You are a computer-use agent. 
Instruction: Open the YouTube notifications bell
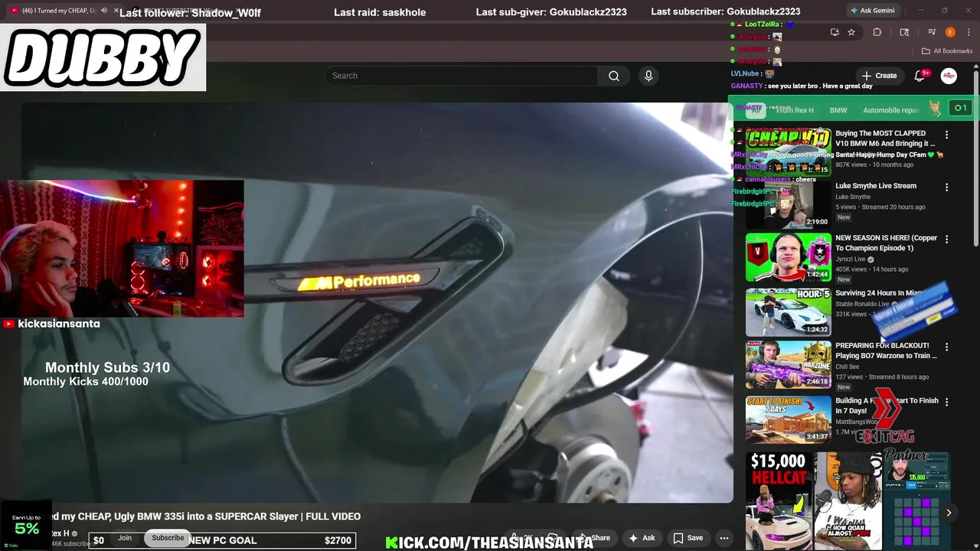pyautogui.click(x=920, y=76)
